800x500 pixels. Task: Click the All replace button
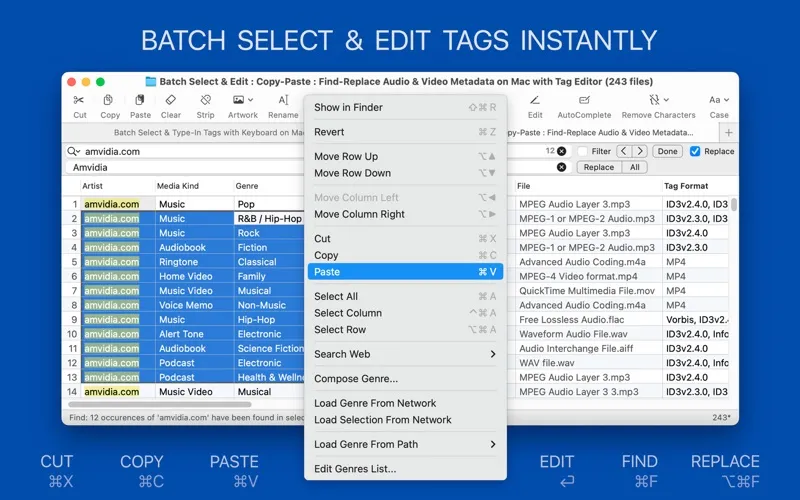click(x=635, y=167)
